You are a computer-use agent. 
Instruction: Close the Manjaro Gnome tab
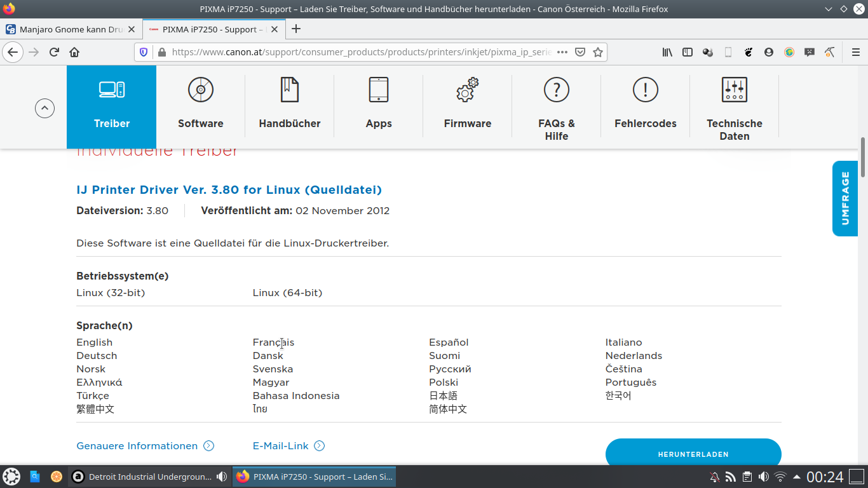point(132,29)
